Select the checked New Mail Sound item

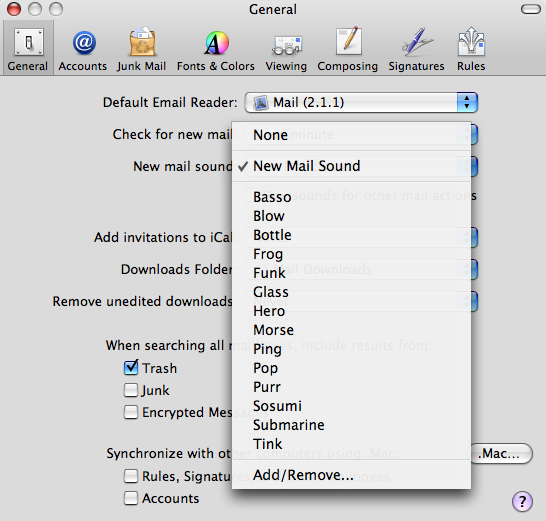(x=351, y=166)
